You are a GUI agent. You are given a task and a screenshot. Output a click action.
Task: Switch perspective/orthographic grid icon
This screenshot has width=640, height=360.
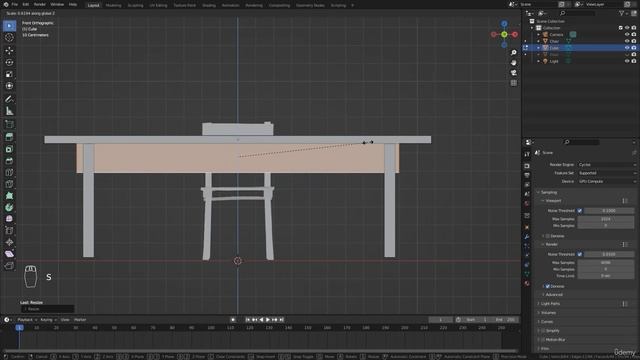[514, 83]
